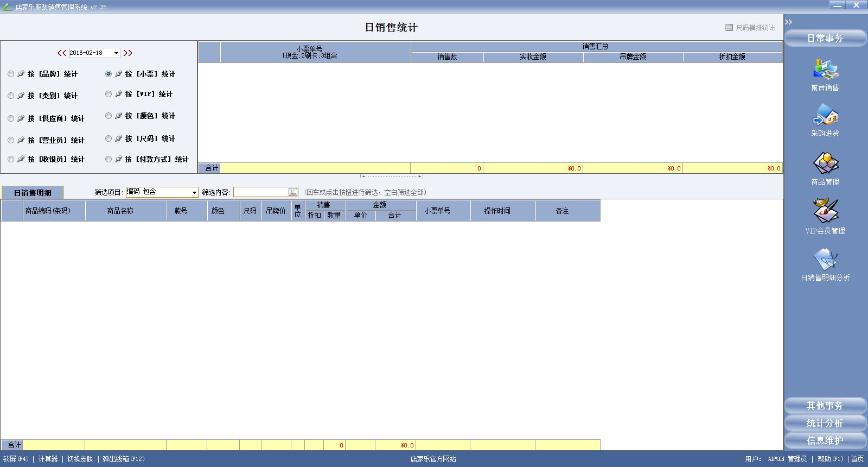Screen dimensions: 868x467
Task: Click the 实收金额 column header
Action: [x=533, y=57]
